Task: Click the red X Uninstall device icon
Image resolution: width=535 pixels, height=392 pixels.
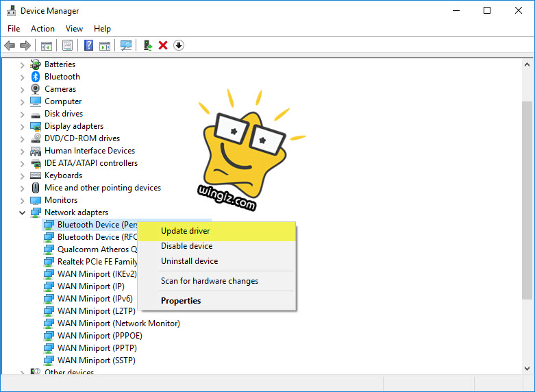Action: (x=163, y=45)
